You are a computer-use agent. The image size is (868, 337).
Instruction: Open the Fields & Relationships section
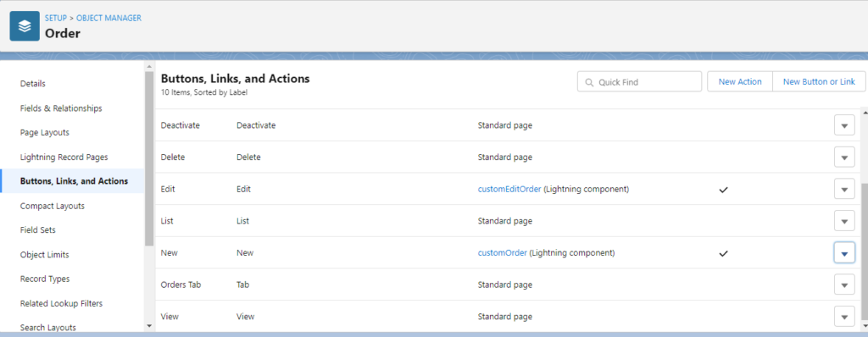(x=61, y=108)
